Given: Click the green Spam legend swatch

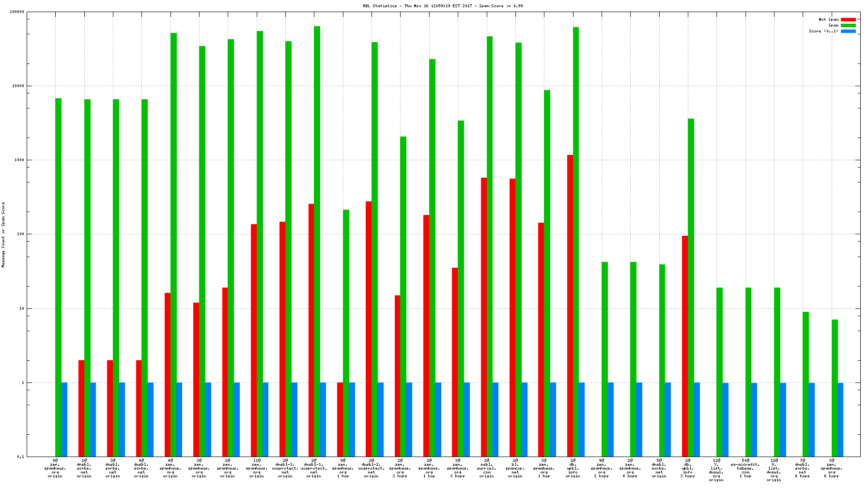Looking at the screenshot, I should pos(848,25).
